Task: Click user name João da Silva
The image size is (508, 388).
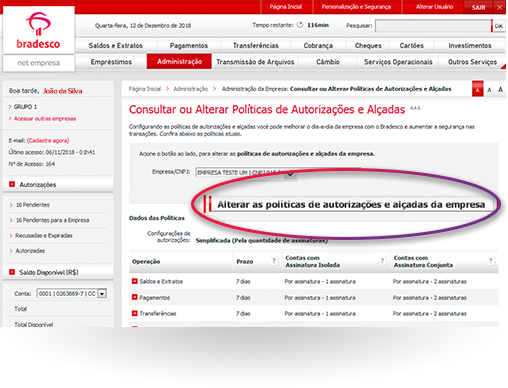Action: point(63,91)
